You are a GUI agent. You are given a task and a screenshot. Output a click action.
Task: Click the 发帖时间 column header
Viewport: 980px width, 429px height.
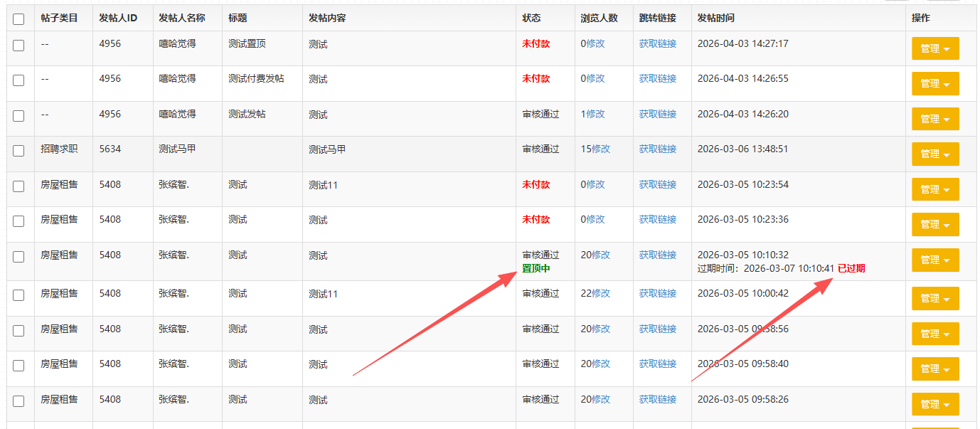coord(715,18)
